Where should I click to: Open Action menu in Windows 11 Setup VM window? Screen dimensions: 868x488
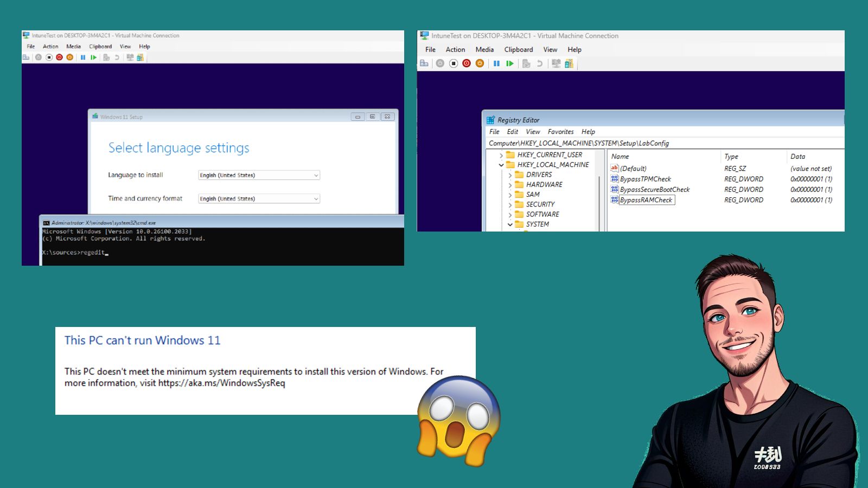pos(50,47)
